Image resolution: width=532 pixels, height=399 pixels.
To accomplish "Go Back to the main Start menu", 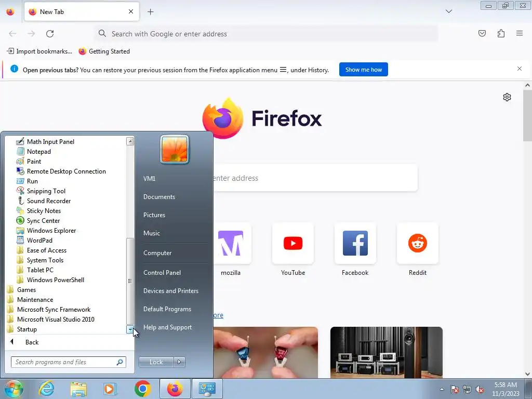I will (32, 342).
